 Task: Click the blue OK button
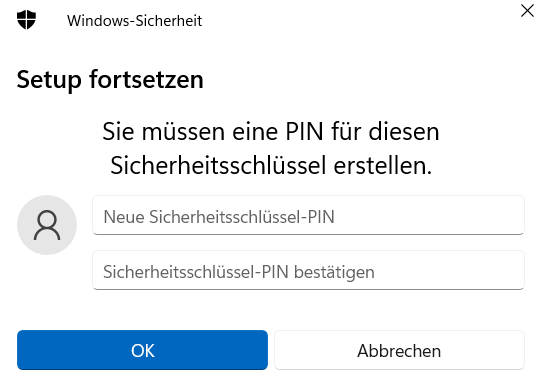[142, 350]
